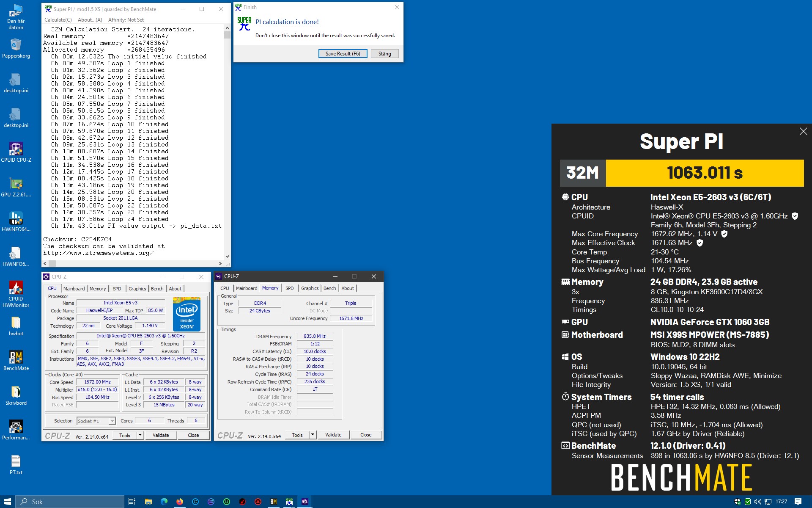
Task: Select the Skrivbord desktop shortcut
Action: point(16,395)
